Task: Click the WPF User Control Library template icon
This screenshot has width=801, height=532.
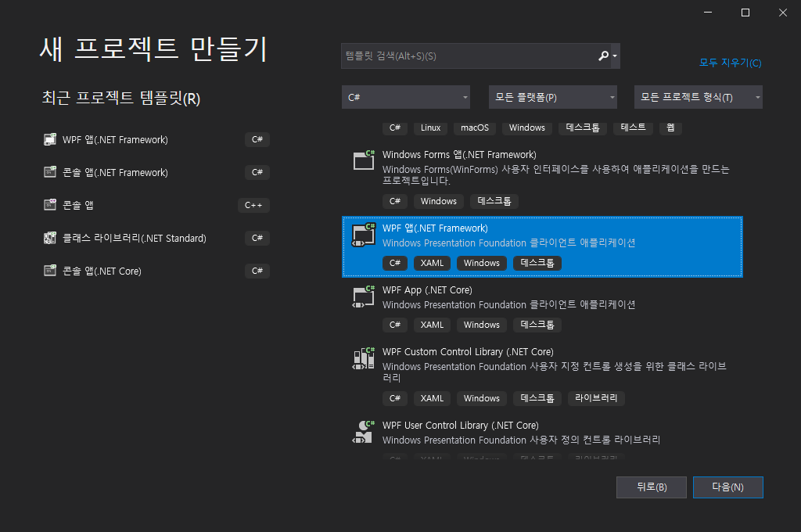Action: click(x=364, y=432)
